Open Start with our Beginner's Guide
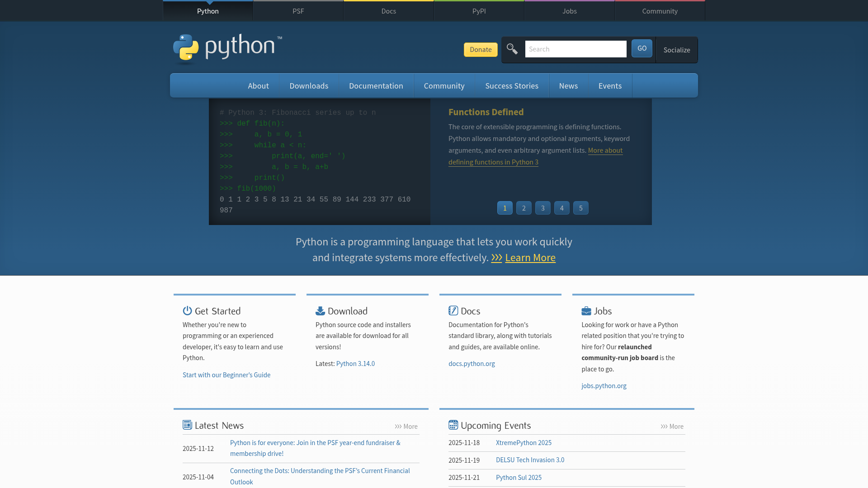Screen dimensions: 868x488 click(226, 375)
